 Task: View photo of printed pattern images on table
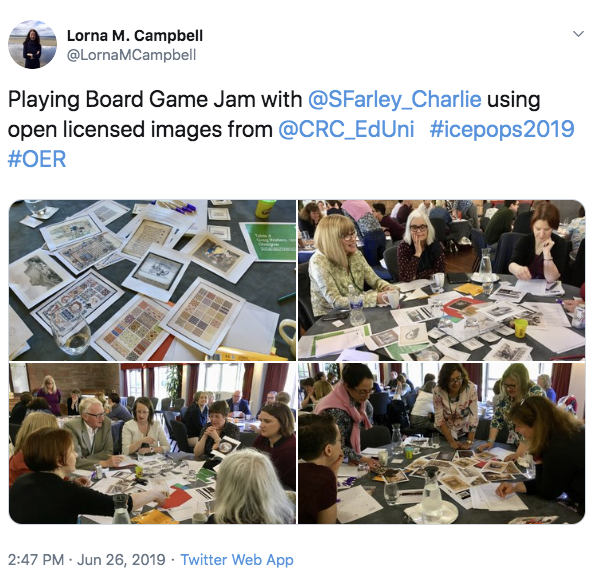(152, 280)
